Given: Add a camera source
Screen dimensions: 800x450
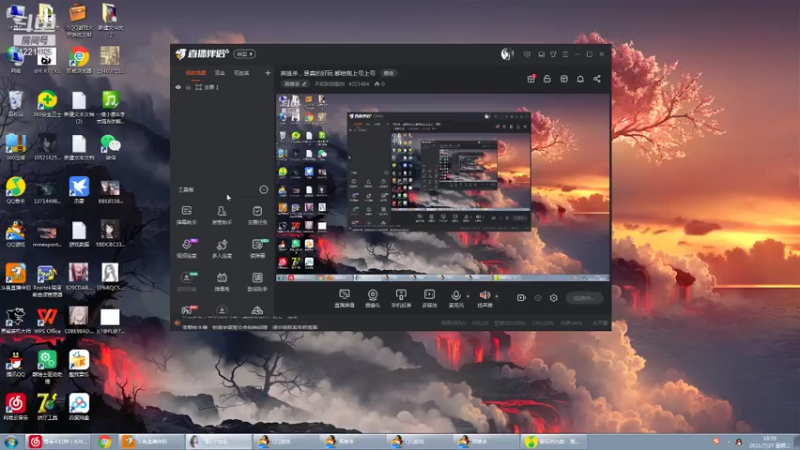Looking at the screenshot, I should tap(373, 298).
